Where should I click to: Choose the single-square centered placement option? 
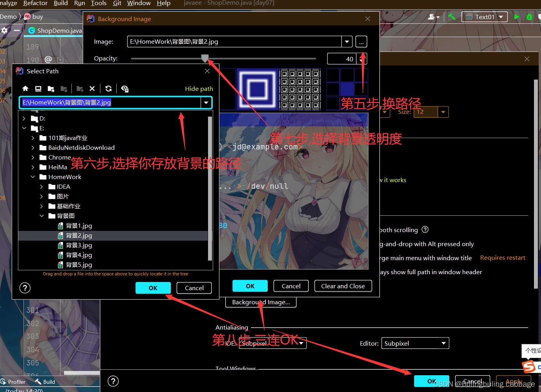(x=258, y=89)
